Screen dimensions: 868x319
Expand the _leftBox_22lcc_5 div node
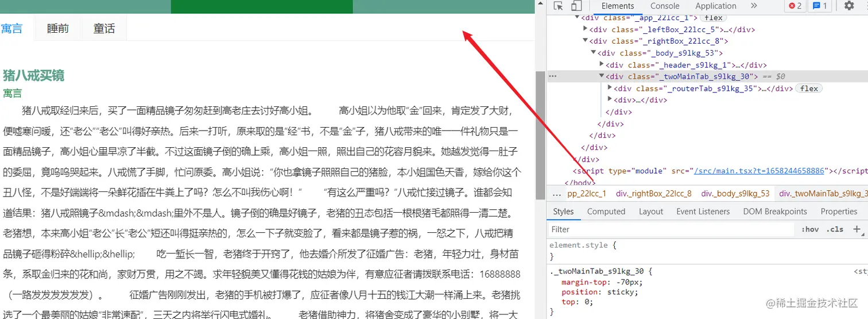tap(586, 29)
